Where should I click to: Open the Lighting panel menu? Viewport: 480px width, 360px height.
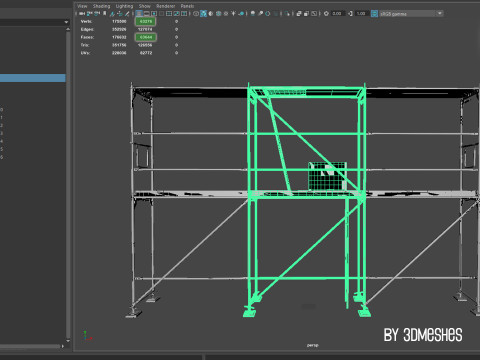tap(124, 6)
